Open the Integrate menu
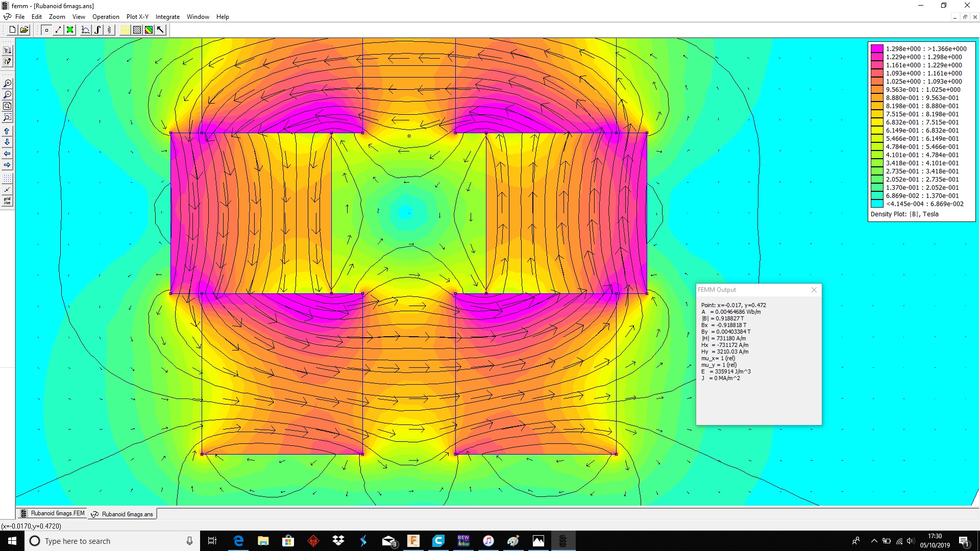Screen dimensions: 980x551 click(x=167, y=17)
